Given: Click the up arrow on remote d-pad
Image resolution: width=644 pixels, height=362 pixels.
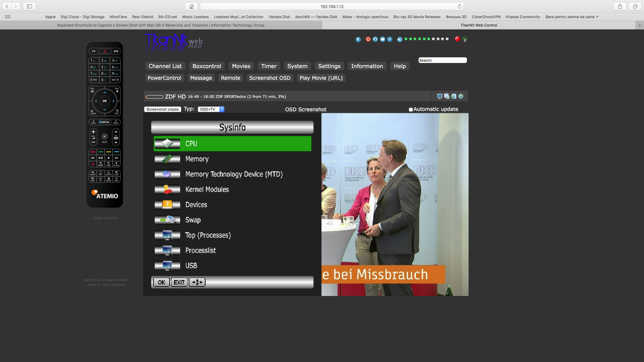Looking at the screenshot, I should 105,92.
